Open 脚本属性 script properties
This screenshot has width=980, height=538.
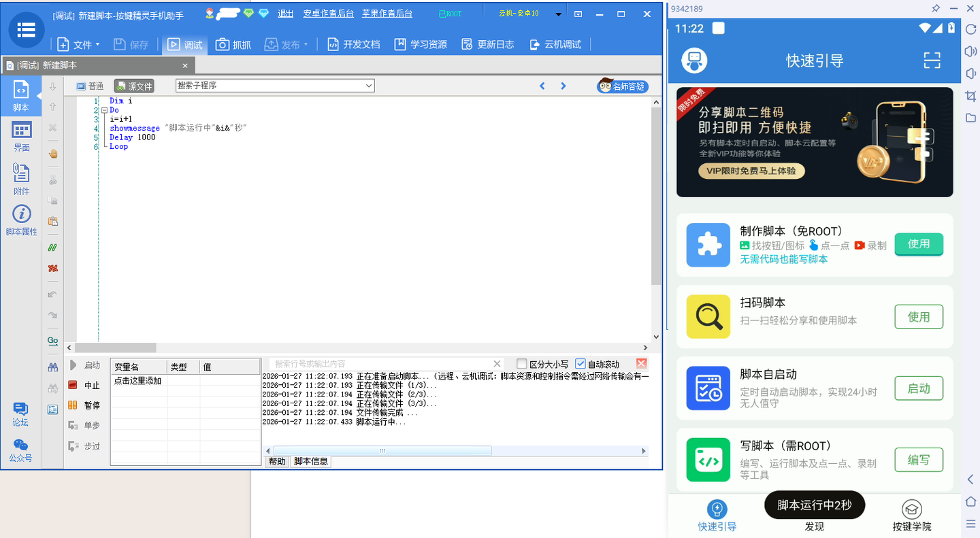click(22, 220)
